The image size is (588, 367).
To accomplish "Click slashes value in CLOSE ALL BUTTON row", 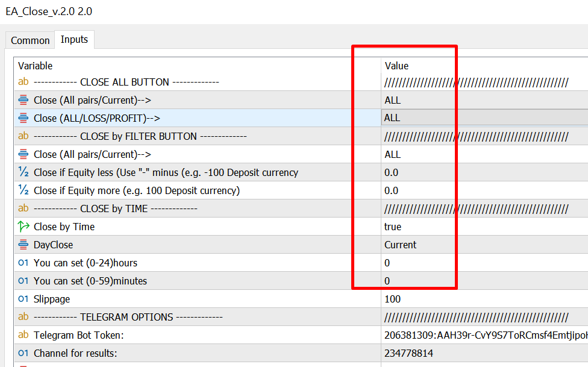I will 477,82.
